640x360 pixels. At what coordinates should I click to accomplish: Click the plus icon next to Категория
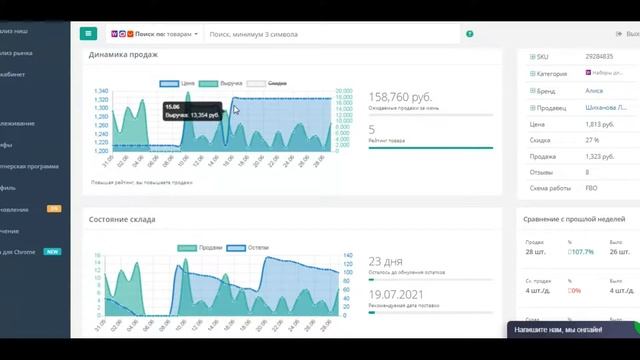click(x=532, y=73)
